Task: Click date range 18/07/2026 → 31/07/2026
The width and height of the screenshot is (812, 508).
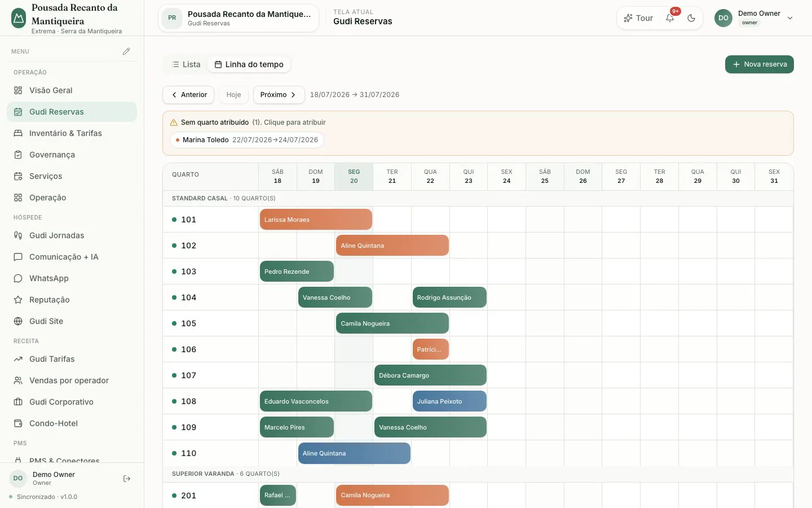Action: click(x=355, y=95)
